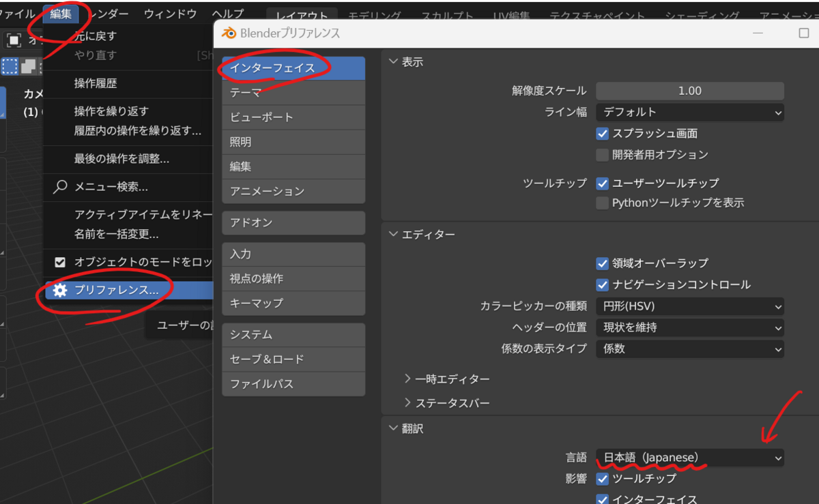Uncheck インターフェイス checkbox under 翻訳

[602, 499]
